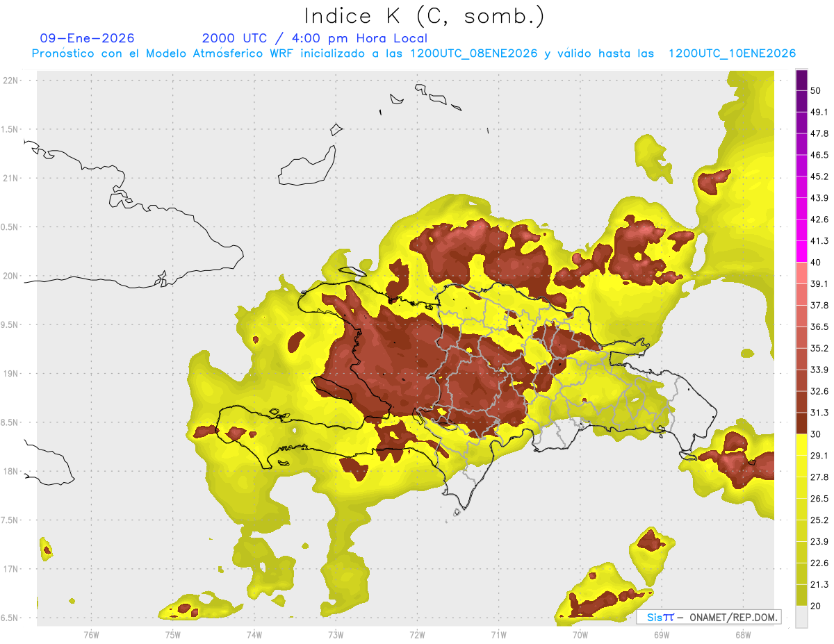The image size is (834, 644).
Task: Click the '17N' latitude label
Action: coord(11,570)
